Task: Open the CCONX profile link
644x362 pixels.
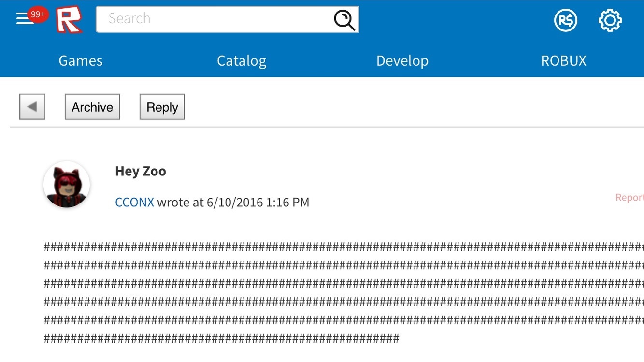Action: point(134,202)
